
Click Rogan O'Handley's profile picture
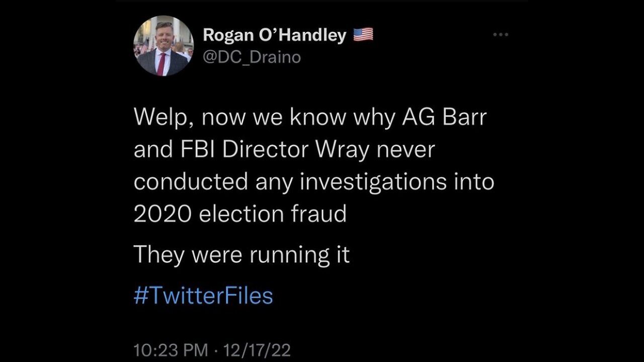[x=164, y=46]
